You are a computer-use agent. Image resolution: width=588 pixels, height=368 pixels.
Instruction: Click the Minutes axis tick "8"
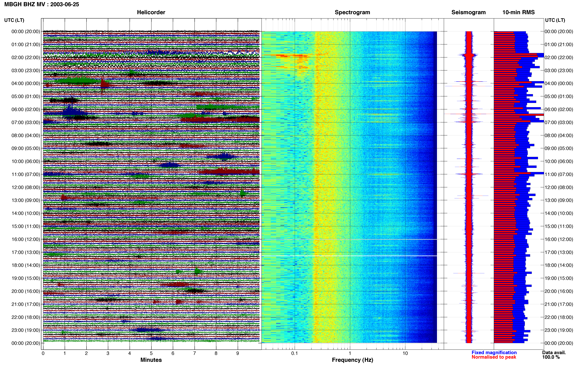tap(216, 353)
